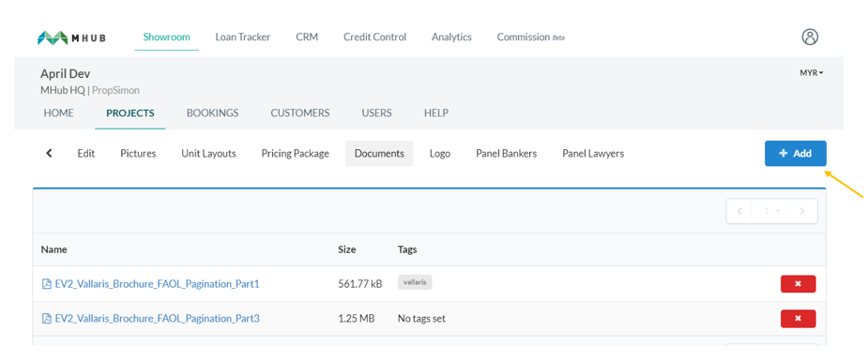Image resolution: width=868 pixels, height=361 pixels.
Task: Click the Name column header
Action: pos(53,249)
